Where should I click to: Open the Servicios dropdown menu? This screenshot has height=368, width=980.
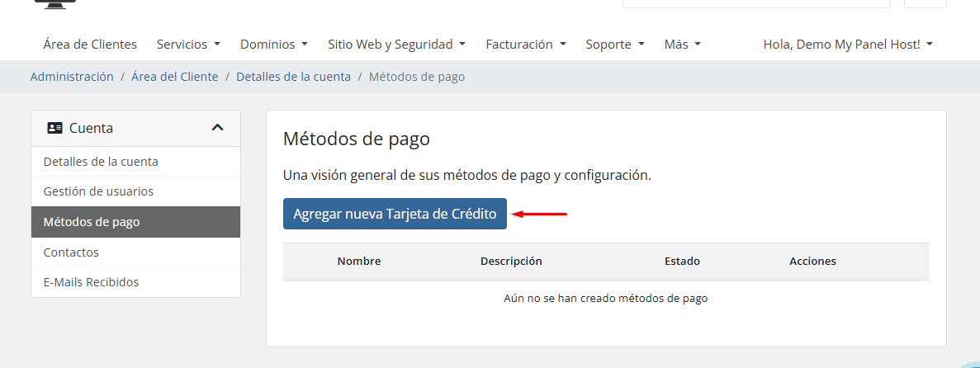[x=188, y=45]
